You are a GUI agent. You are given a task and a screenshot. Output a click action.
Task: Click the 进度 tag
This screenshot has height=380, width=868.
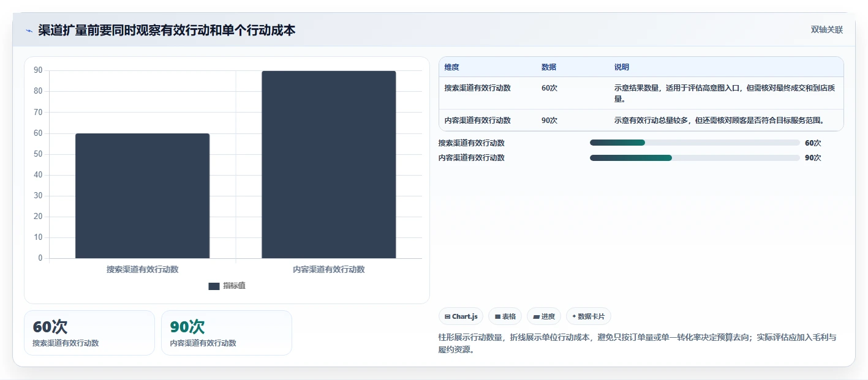(544, 316)
